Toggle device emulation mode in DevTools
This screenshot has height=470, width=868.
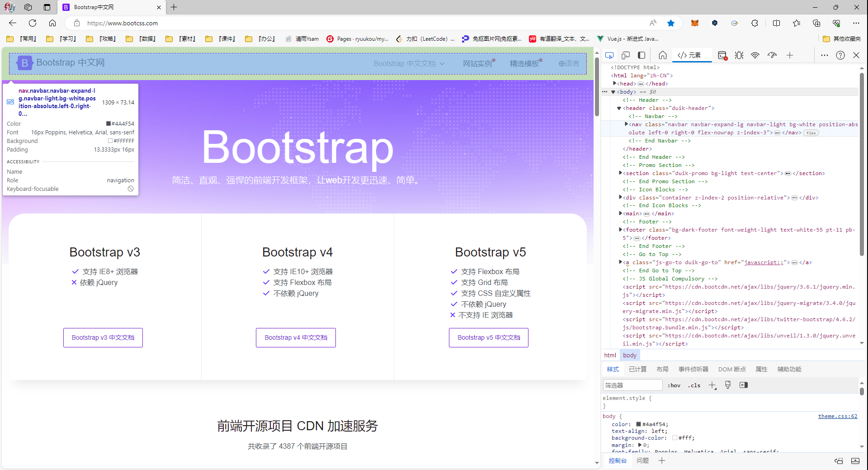626,55
